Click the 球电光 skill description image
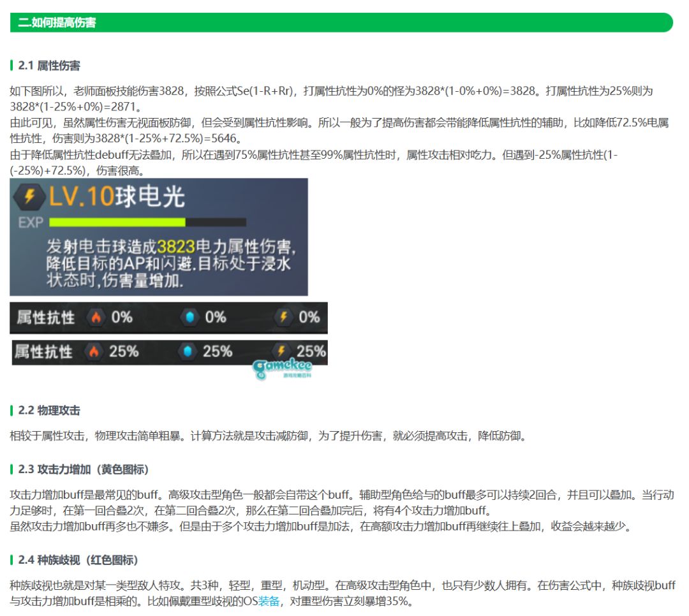The width and height of the screenshot is (689, 616). tap(159, 237)
